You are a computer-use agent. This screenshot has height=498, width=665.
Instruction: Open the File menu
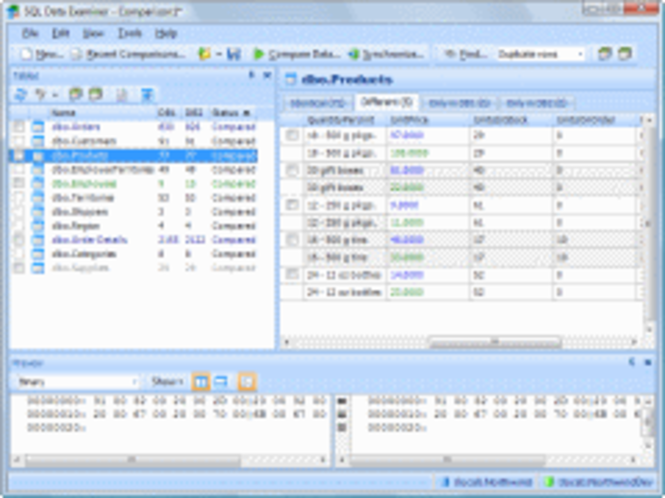30,33
